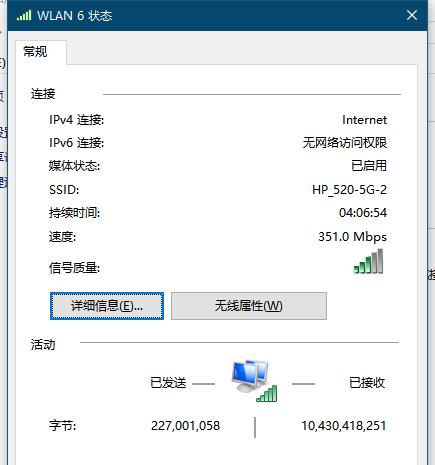
Task: Click the received bytes 10,430,418,251
Action: coord(344,426)
